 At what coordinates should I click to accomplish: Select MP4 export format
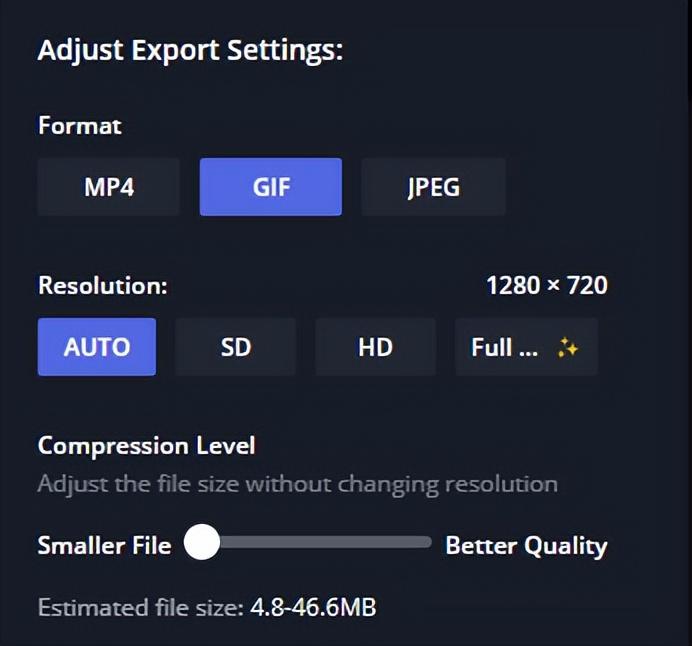[109, 187]
